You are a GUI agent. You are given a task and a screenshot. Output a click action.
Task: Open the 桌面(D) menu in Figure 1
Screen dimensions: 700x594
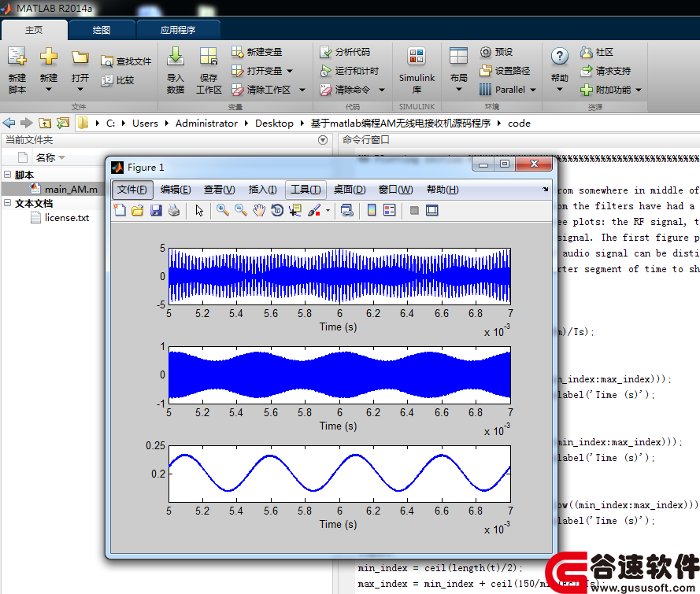(x=350, y=190)
